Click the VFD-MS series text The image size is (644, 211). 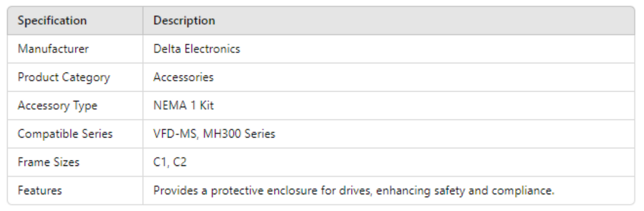pyautogui.click(x=175, y=134)
